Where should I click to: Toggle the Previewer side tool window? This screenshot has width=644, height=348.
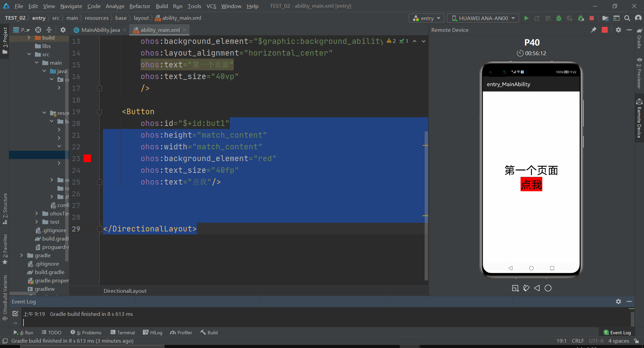[639, 74]
